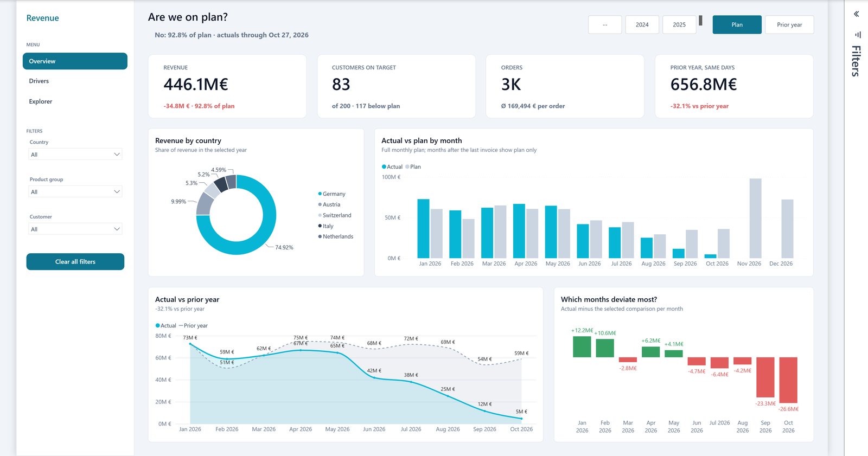
Task: Open the Product group dropdown
Action: (75, 192)
